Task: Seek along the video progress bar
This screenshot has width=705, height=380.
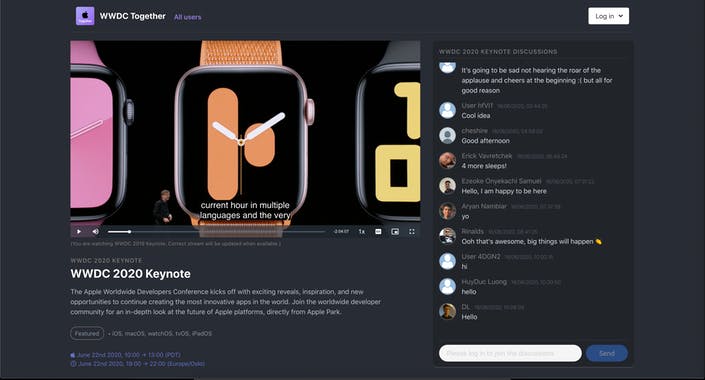Action: click(216, 232)
